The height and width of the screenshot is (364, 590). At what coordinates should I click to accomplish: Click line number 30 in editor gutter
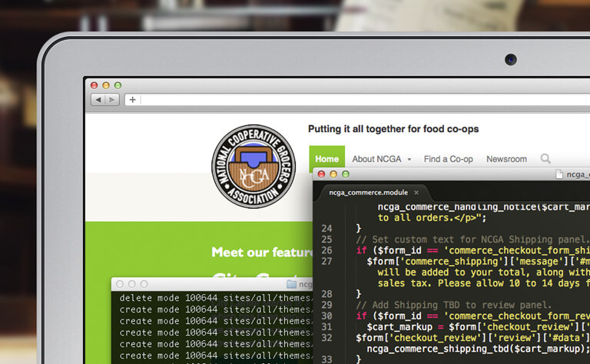click(x=326, y=316)
